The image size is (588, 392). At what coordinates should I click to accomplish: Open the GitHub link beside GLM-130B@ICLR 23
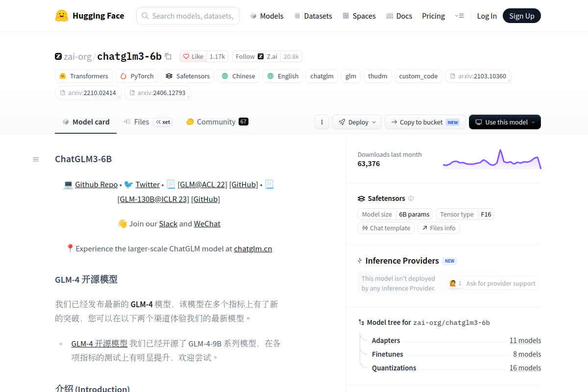coord(205,199)
